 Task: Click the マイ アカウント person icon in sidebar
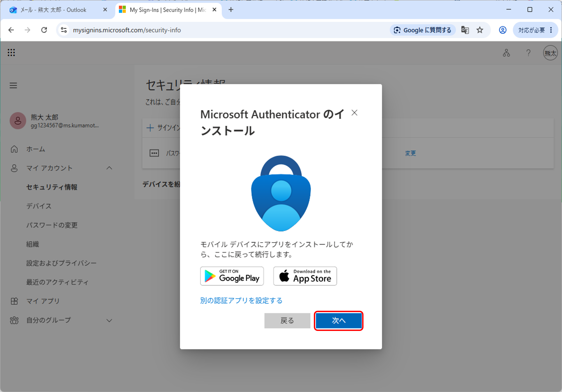tap(14, 168)
